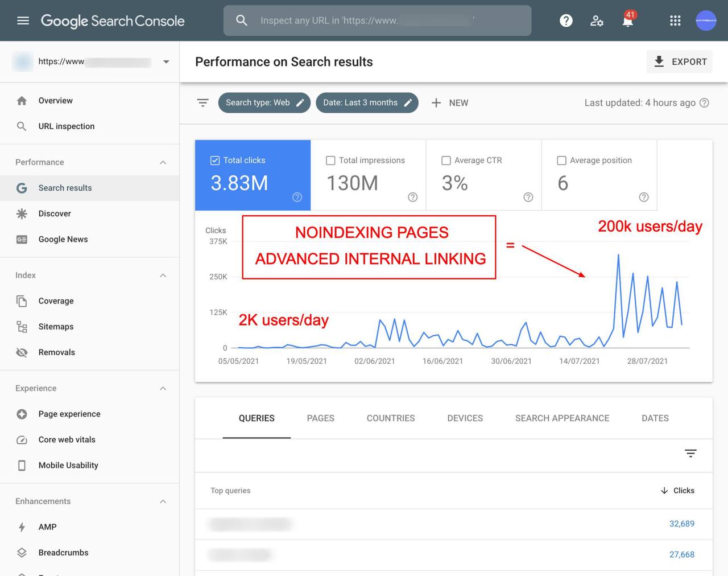The height and width of the screenshot is (576, 728).
Task: Collapse the Performance section
Action: click(x=163, y=162)
